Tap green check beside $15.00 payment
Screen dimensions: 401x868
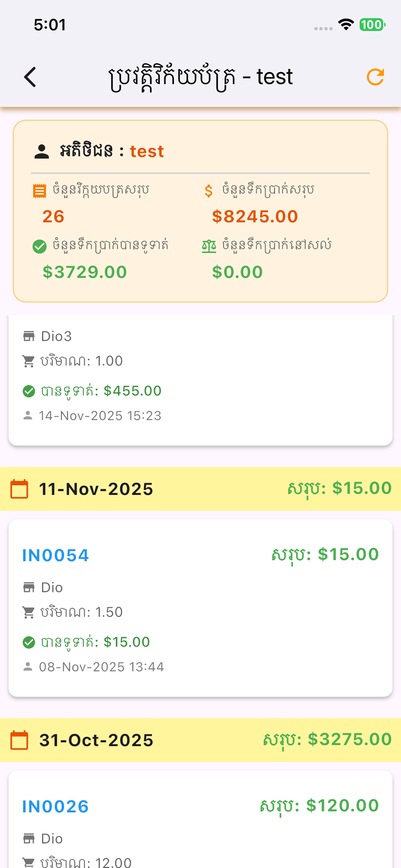pos(29,642)
